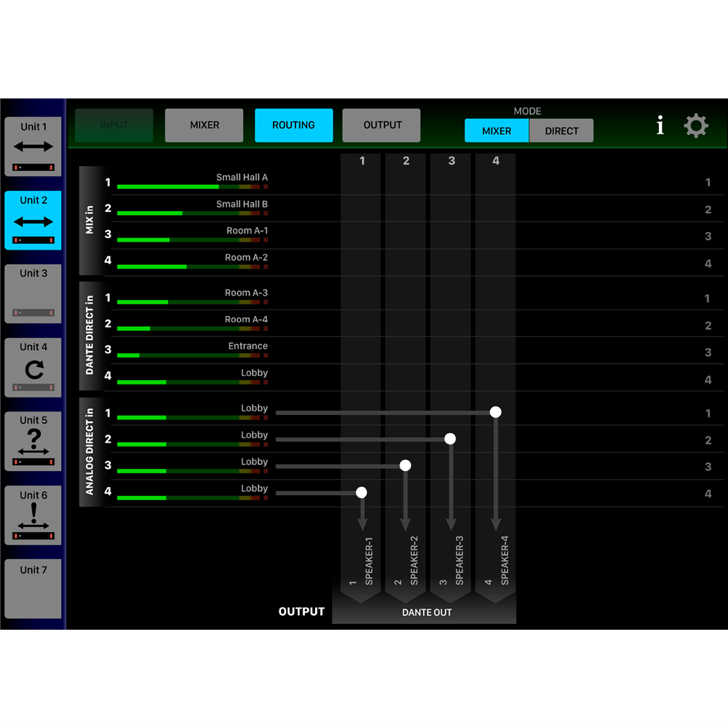Open the MIXER tab
728x728 pixels.
tap(205, 125)
